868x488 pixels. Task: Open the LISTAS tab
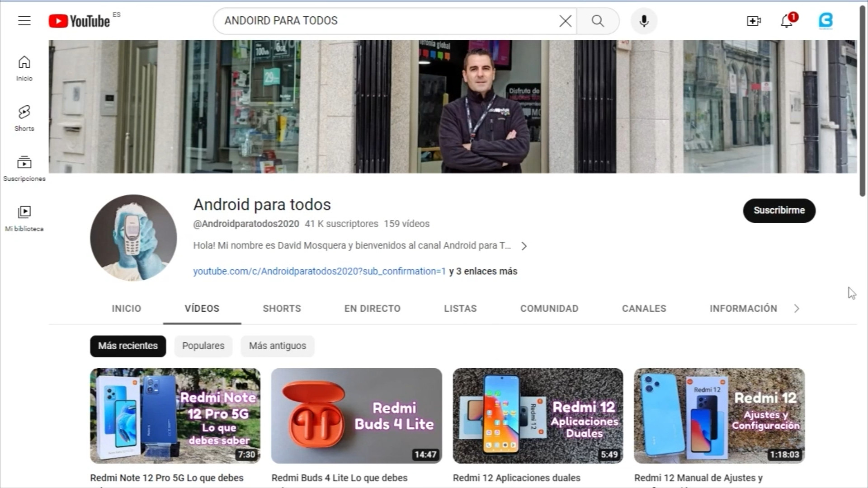pos(460,308)
